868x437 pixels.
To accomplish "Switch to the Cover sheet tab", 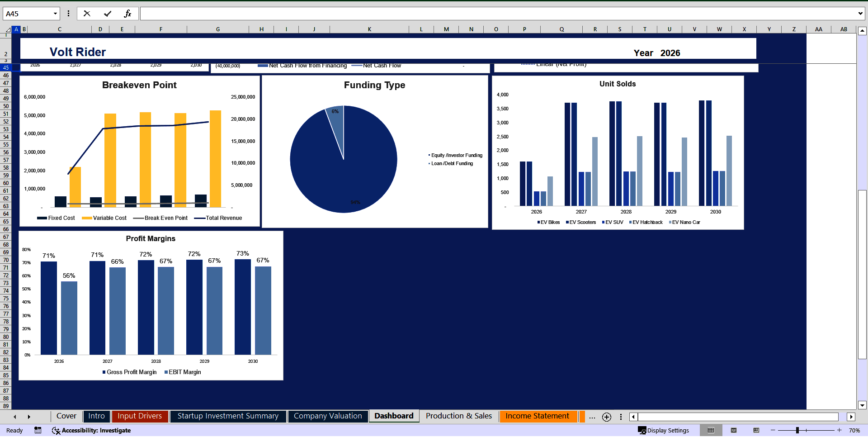I will pyautogui.click(x=66, y=416).
